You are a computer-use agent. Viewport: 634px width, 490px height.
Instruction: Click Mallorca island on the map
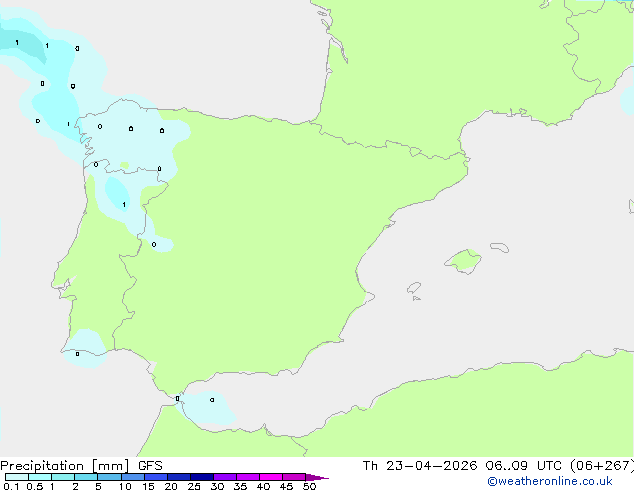click(464, 261)
